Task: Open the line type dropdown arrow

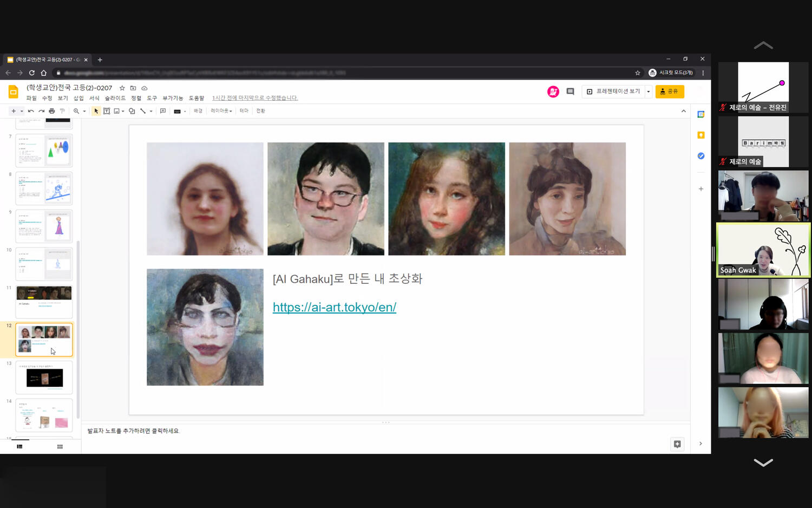Action: [151, 111]
